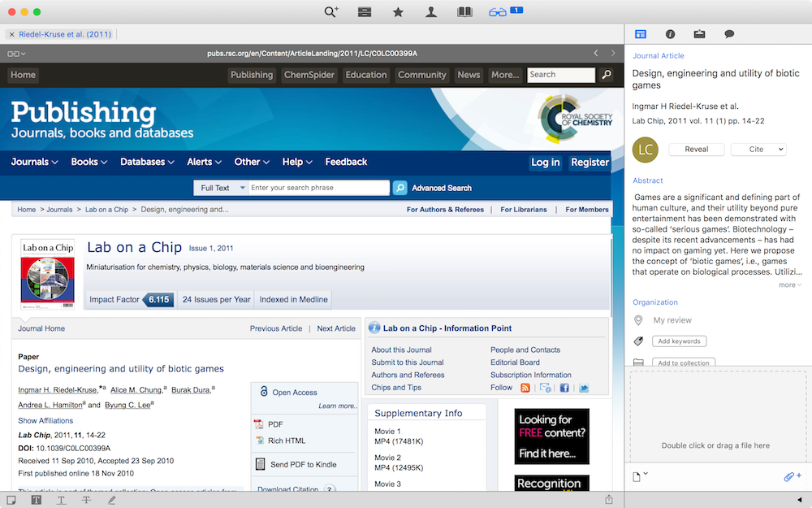Image resolution: width=812 pixels, height=508 pixels.
Task: Go forward with the right arrow in the URL bar
Action: (613, 53)
